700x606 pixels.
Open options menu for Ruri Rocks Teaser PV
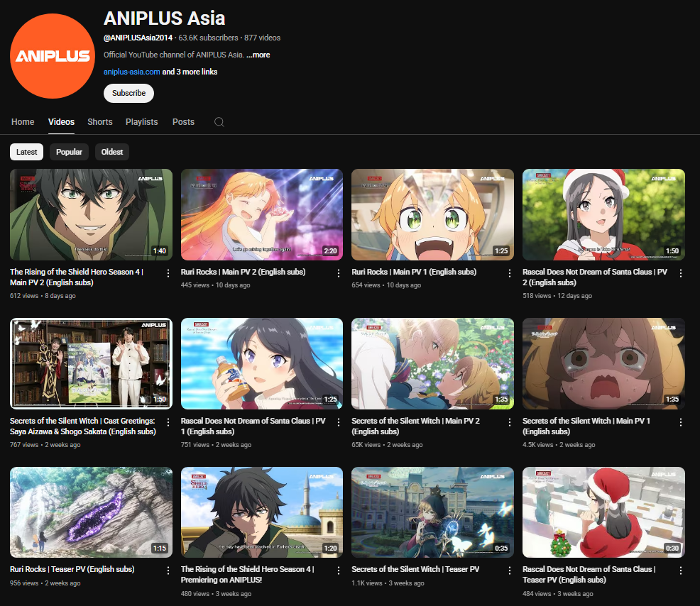pos(168,571)
